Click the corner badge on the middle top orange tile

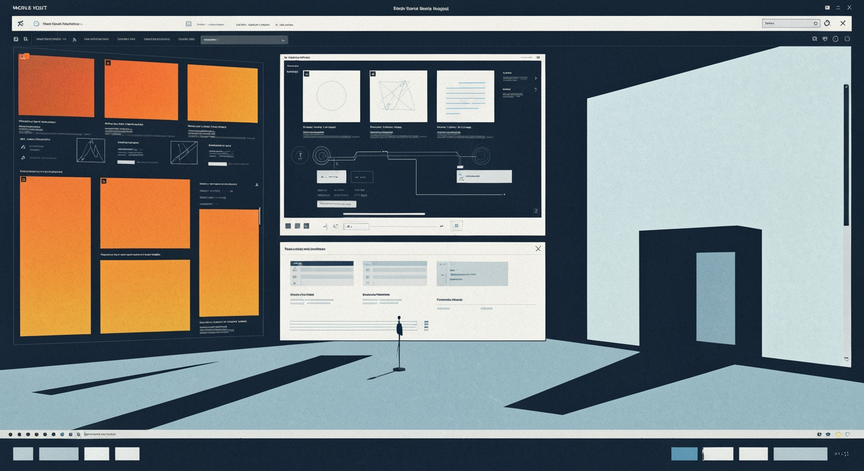[108, 63]
